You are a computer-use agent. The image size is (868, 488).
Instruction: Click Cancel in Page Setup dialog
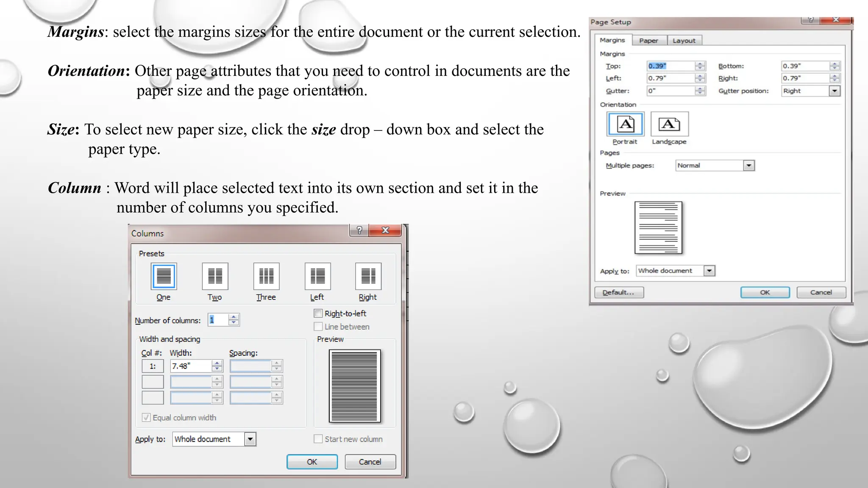[821, 292]
